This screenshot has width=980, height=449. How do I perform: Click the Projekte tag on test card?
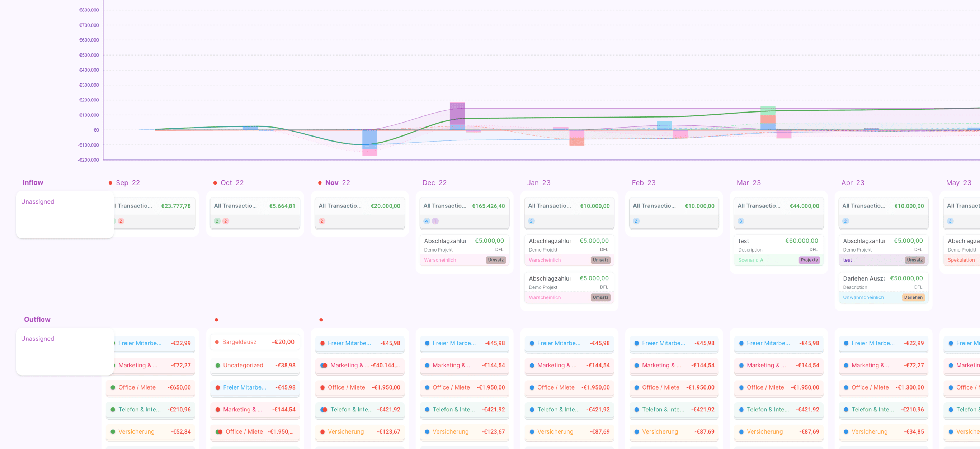point(809,260)
